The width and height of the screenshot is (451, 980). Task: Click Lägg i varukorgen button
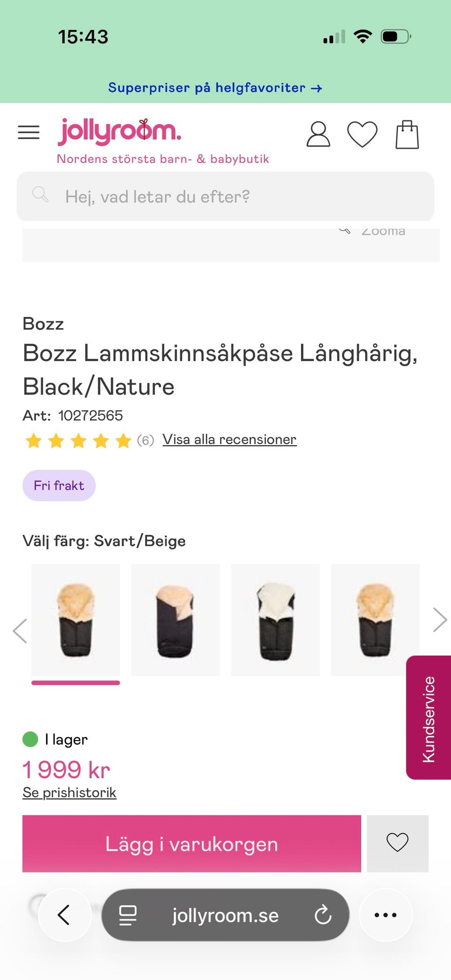[x=192, y=843]
